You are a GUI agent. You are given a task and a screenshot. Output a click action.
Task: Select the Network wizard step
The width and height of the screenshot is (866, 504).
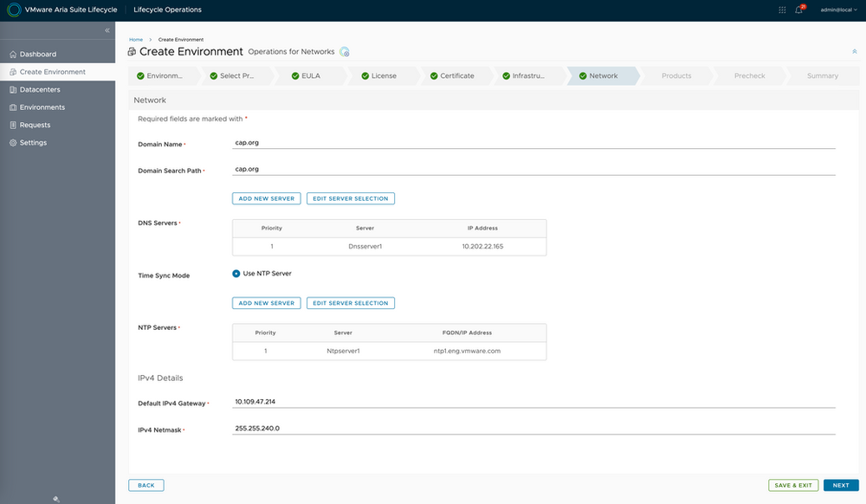603,75
